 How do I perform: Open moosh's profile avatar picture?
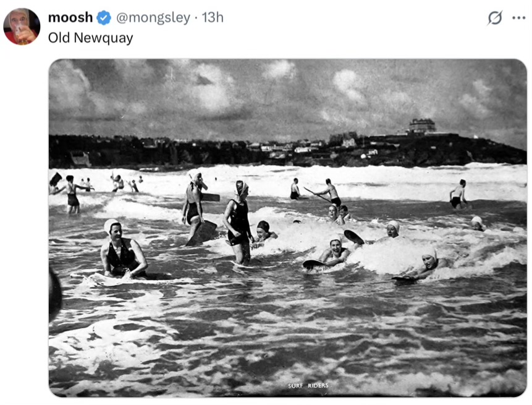[22, 27]
